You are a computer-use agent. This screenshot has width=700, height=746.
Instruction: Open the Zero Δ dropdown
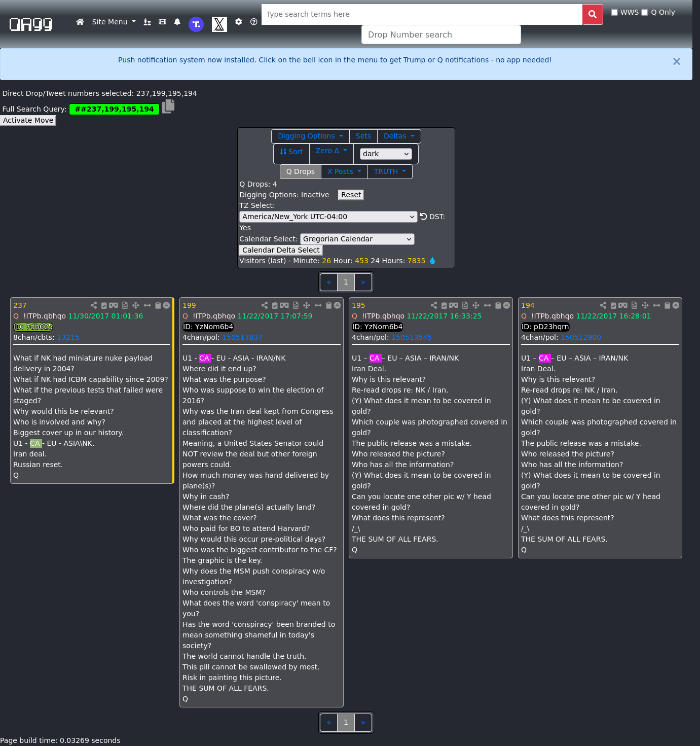tap(331, 151)
